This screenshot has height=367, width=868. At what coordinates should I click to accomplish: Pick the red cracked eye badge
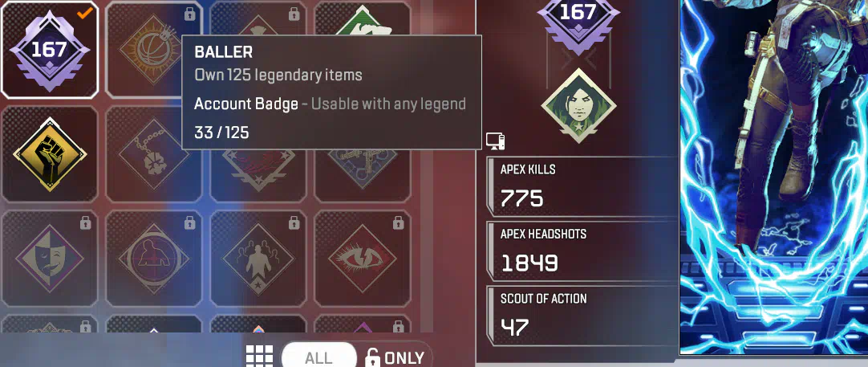click(x=363, y=259)
